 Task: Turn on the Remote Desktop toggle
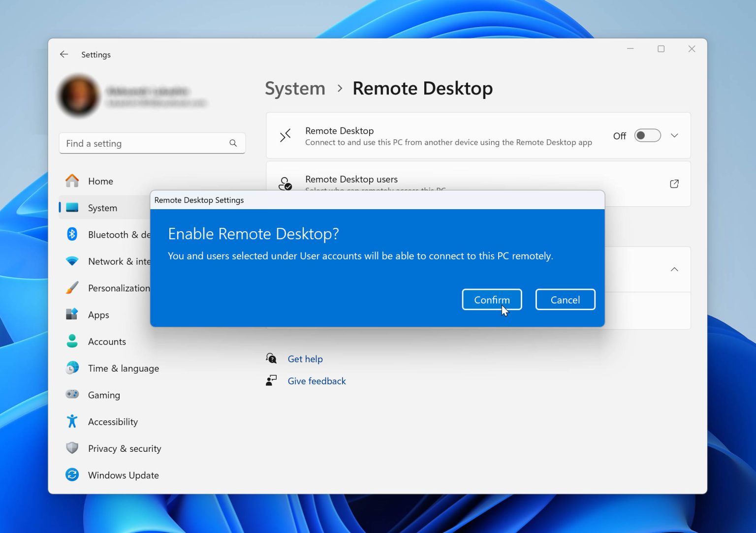click(647, 135)
